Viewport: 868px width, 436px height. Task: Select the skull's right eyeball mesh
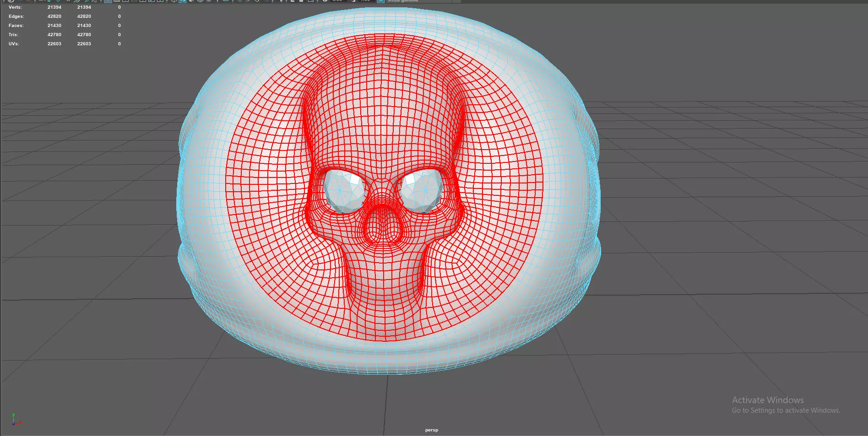click(x=421, y=190)
